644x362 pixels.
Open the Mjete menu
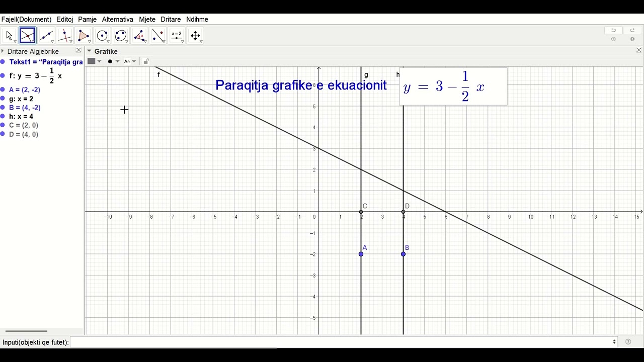pos(147,19)
